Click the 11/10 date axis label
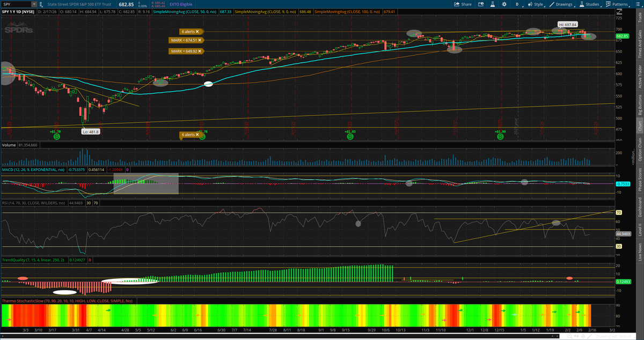Screen dimensions: 644x340 click(440, 331)
